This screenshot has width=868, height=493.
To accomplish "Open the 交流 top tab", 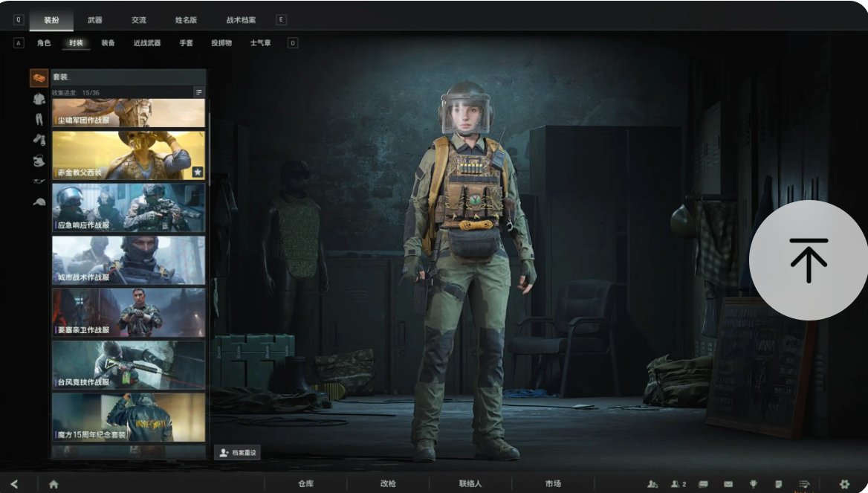I will pos(139,20).
